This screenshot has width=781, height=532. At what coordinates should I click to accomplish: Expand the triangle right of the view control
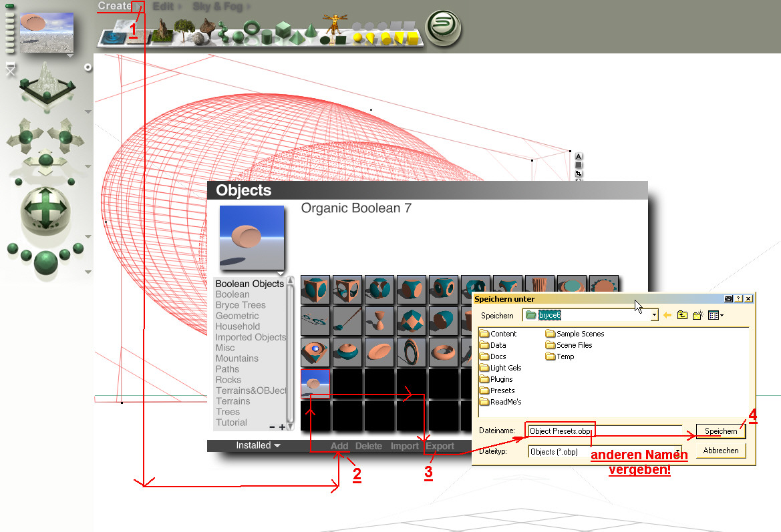tap(88, 112)
